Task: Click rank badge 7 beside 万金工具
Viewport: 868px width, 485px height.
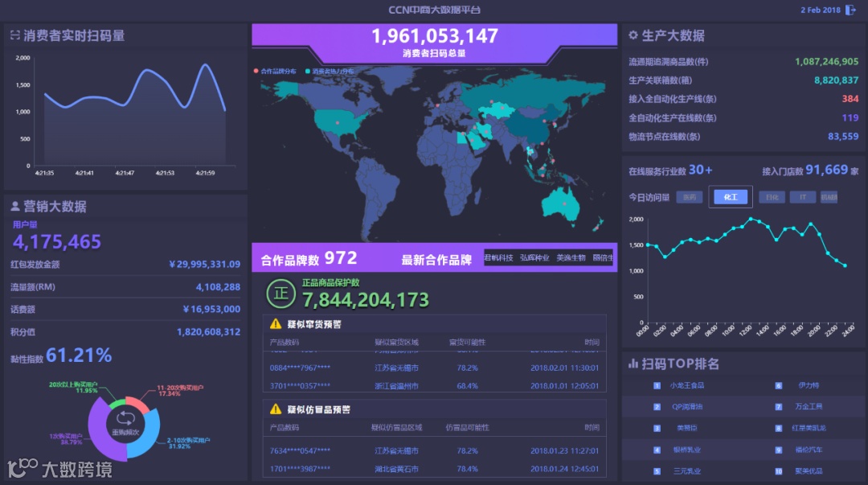Action: (x=778, y=407)
